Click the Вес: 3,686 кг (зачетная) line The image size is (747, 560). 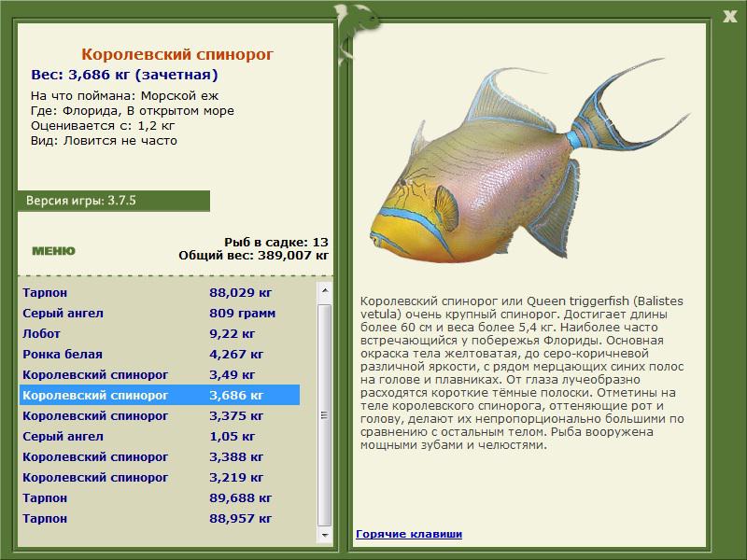(x=124, y=75)
